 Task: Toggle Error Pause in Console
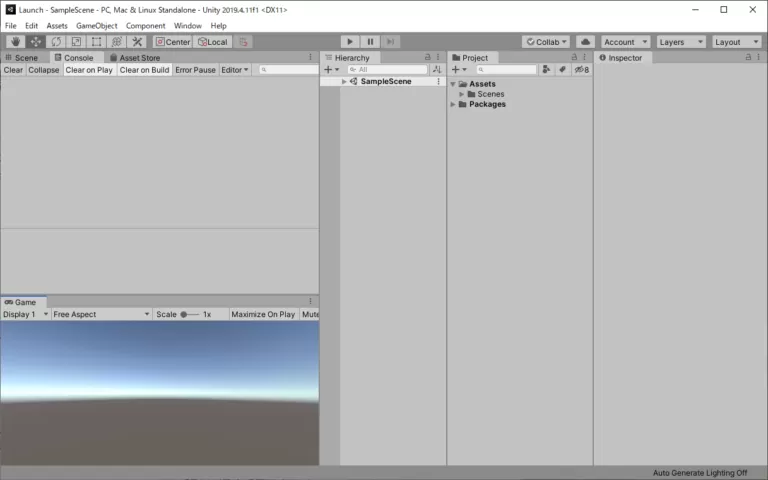point(195,70)
